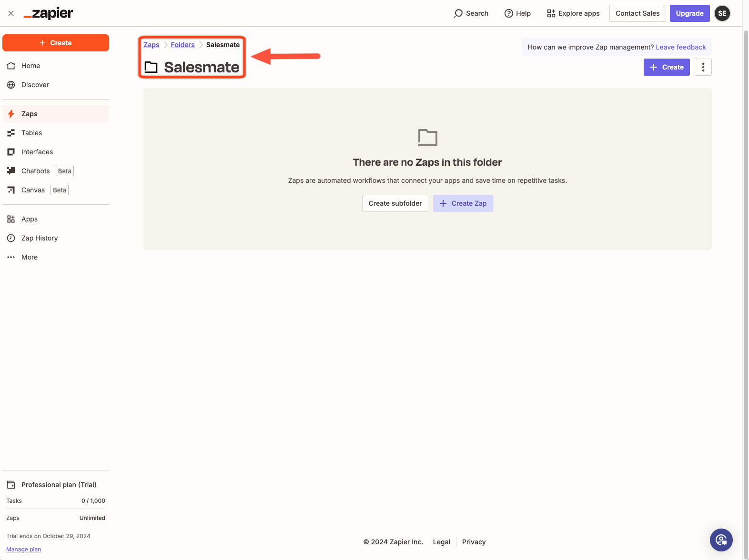Screen dimensions: 749x560
Task: Open the Leave feedback link
Action: pyautogui.click(x=680, y=47)
